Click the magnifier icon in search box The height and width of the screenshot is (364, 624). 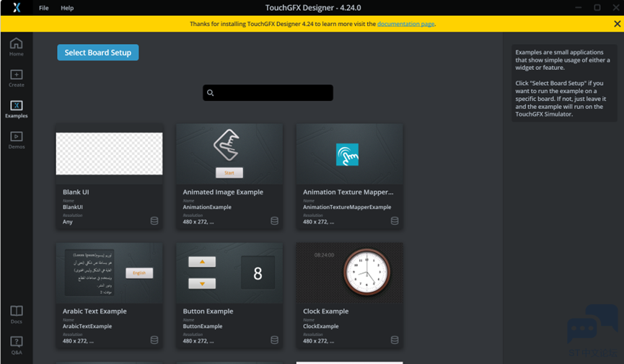pyautogui.click(x=211, y=93)
